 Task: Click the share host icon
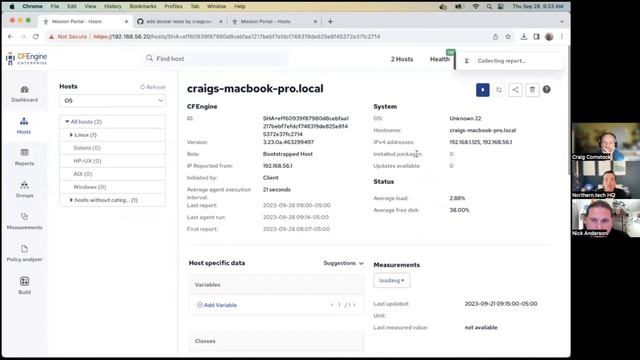pos(516,90)
